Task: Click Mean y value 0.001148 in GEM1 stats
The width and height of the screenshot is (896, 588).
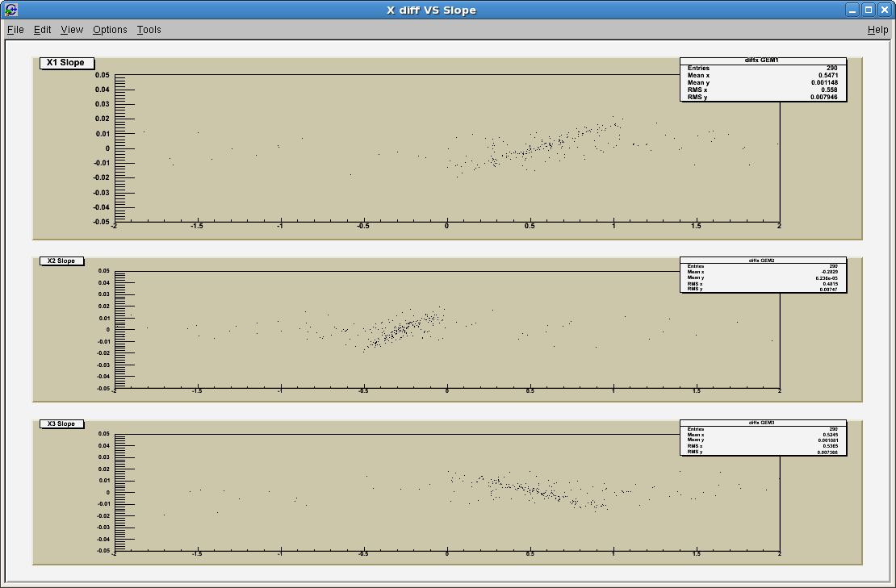Action: 825,83
